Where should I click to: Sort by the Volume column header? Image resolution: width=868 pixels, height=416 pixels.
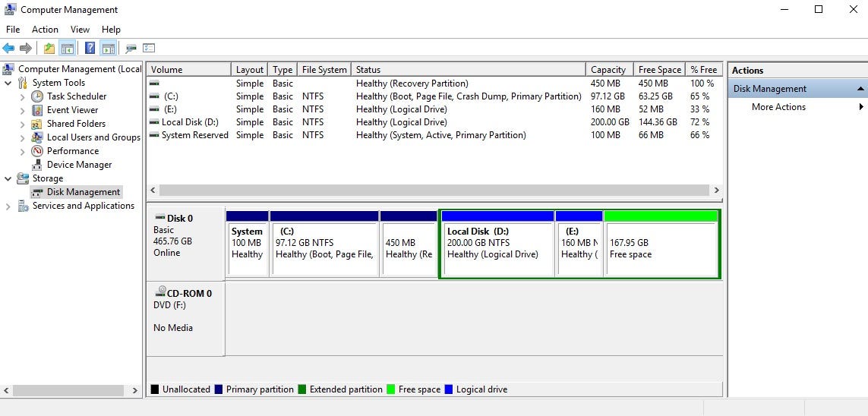pyautogui.click(x=189, y=70)
